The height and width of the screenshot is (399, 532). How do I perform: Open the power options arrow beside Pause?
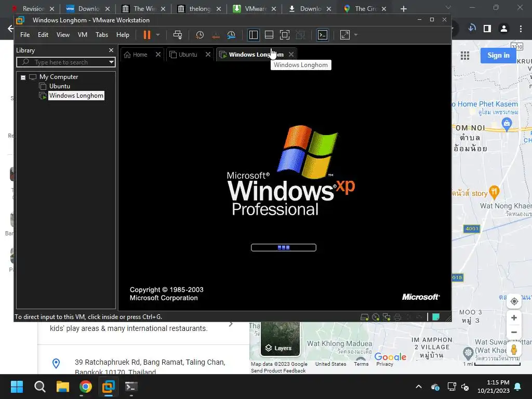(158, 35)
